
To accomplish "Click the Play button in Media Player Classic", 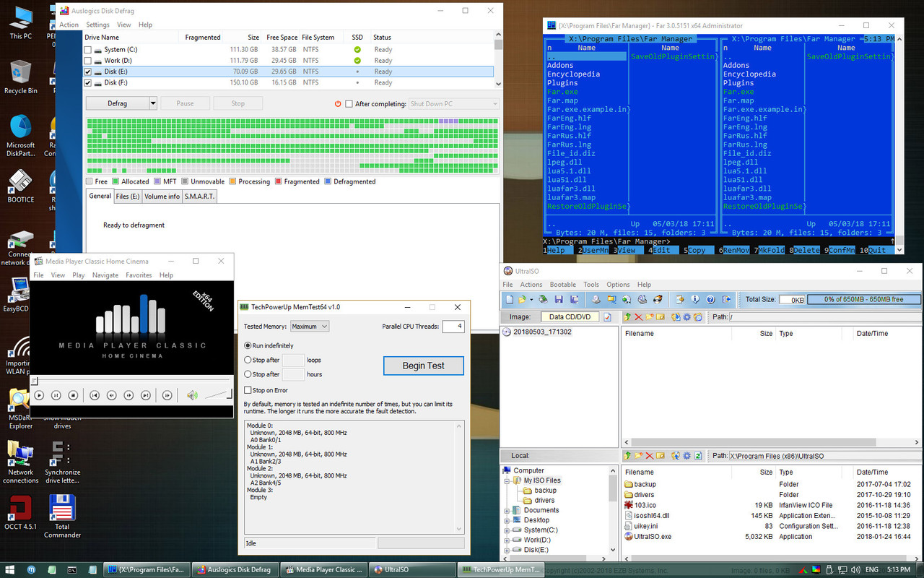I will (x=39, y=395).
